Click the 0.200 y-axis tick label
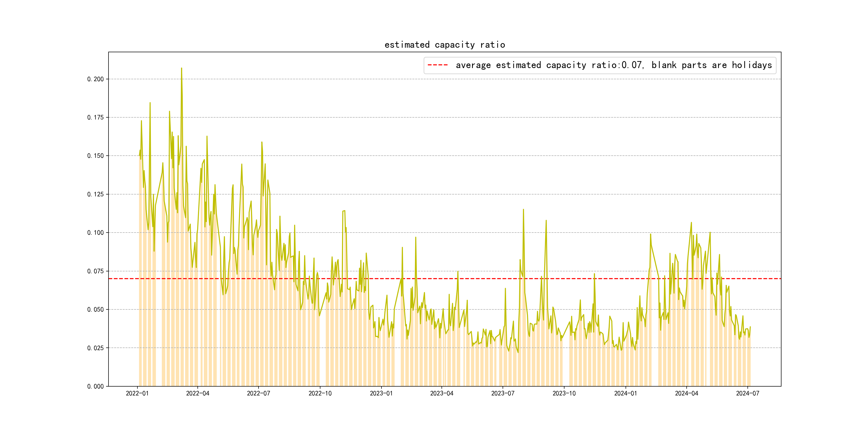The image size is (868, 434). pos(95,79)
